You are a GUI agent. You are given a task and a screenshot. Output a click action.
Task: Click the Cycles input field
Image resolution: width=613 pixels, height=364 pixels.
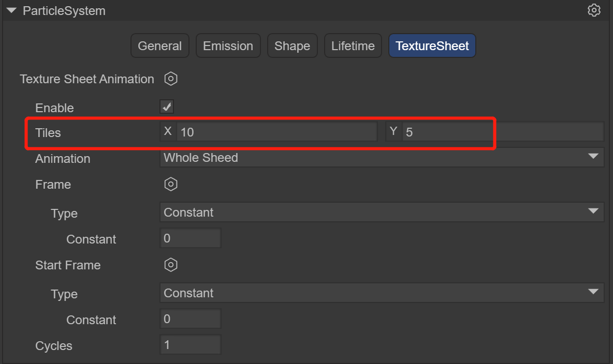(191, 345)
